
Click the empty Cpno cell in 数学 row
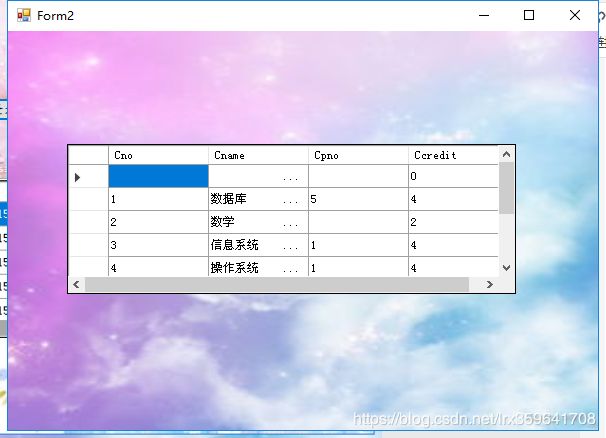pos(358,222)
